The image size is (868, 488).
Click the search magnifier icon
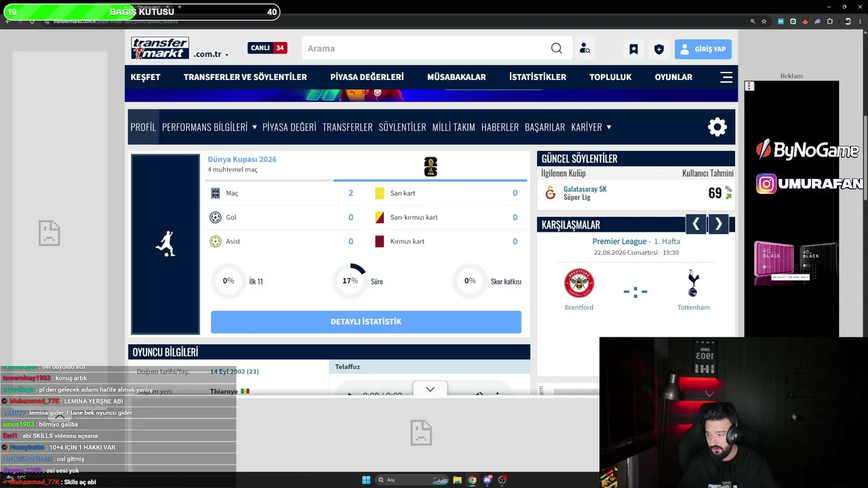click(557, 48)
